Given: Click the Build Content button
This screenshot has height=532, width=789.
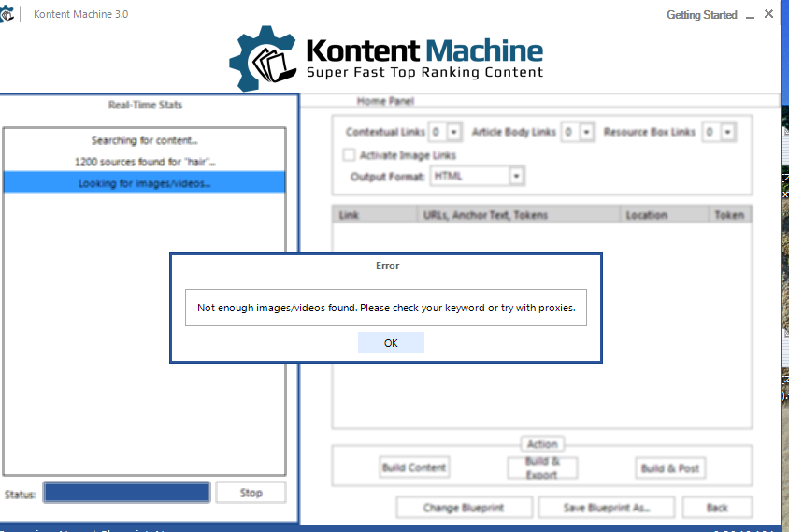Looking at the screenshot, I should pyautogui.click(x=413, y=467).
